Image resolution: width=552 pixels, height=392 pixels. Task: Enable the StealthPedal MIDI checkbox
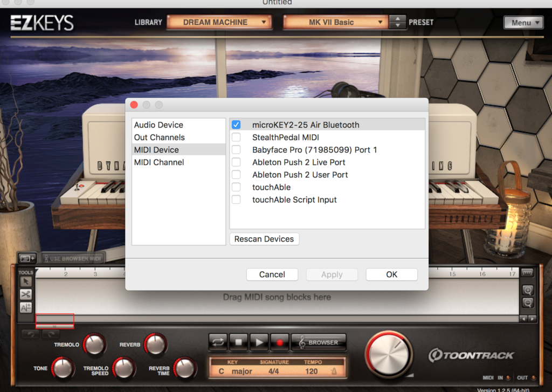pos(236,137)
